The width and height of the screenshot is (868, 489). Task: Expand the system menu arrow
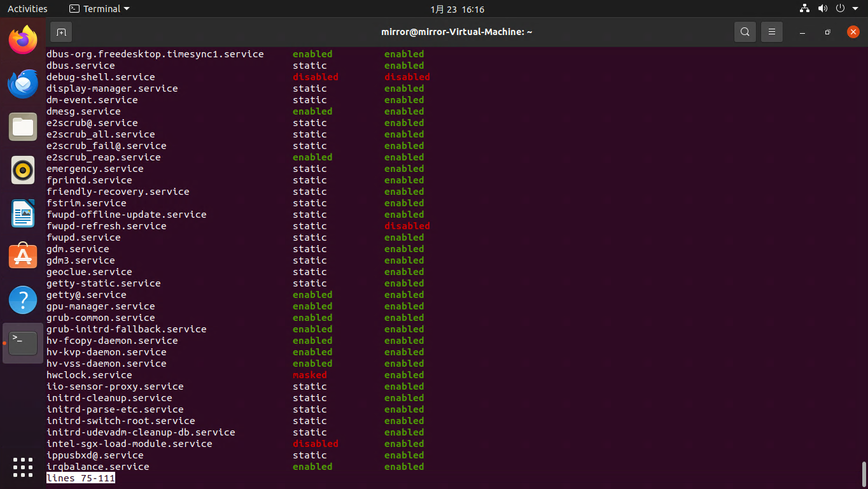[855, 9]
